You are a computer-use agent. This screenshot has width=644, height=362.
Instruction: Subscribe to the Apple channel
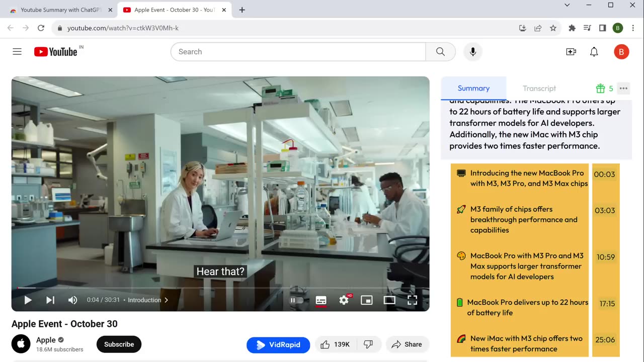(x=119, y=344)
